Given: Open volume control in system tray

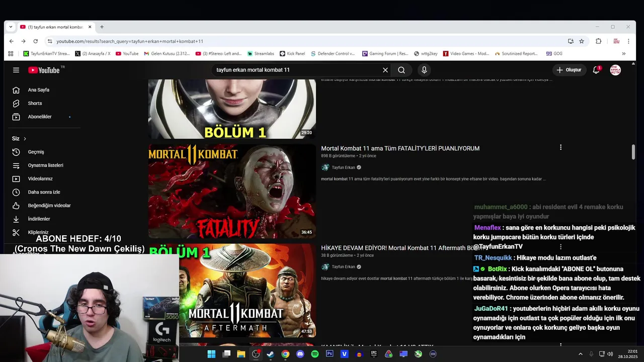Looking at the screenshot, I should [610, 354].
